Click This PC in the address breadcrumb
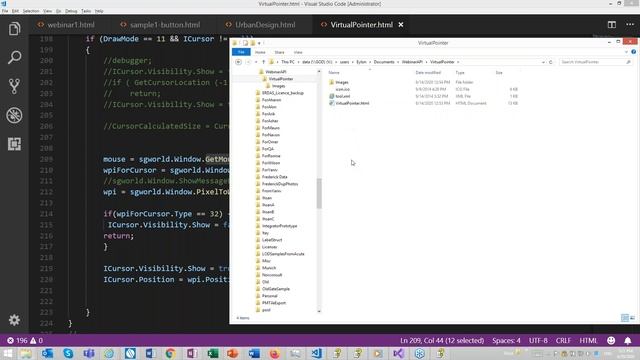Screen dimensions: 640x360 pos(288,62)
